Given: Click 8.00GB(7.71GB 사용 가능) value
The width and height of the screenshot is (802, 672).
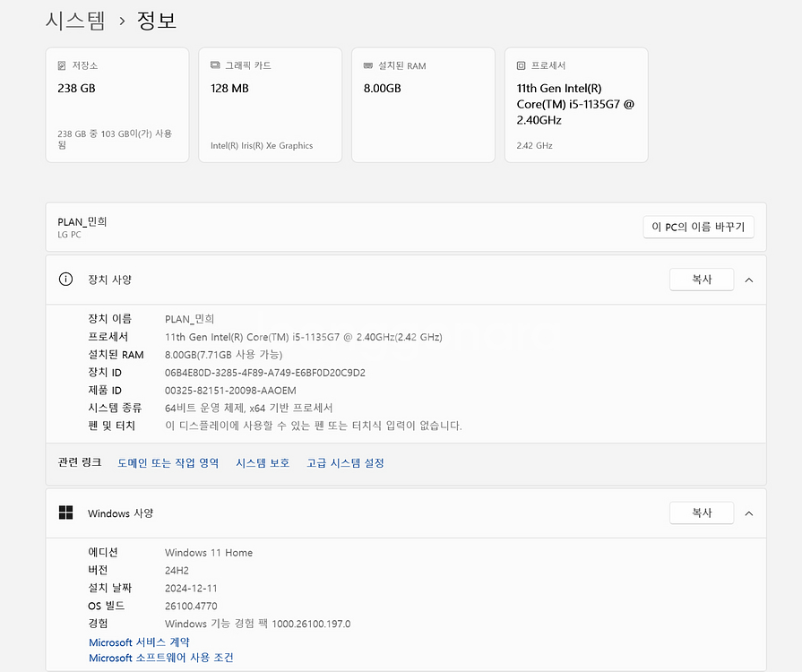Looking at the screenshot, I should (x=223, y=355).
